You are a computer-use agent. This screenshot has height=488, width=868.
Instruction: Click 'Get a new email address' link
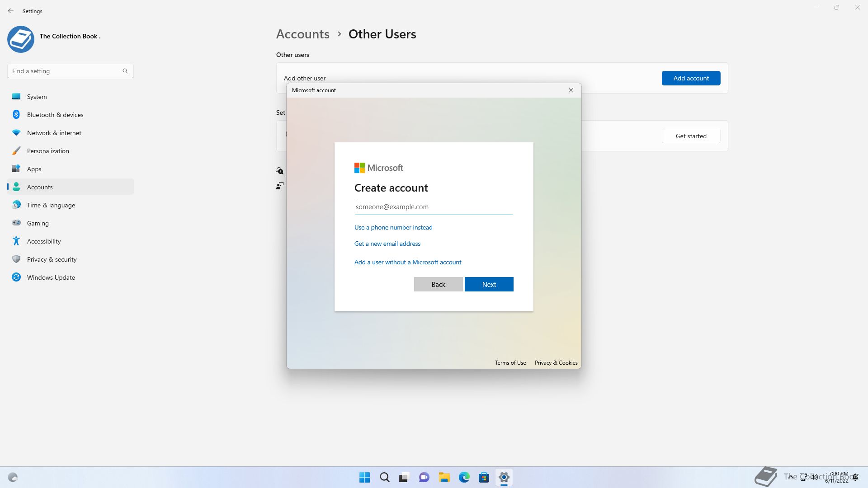click(387, 244)
